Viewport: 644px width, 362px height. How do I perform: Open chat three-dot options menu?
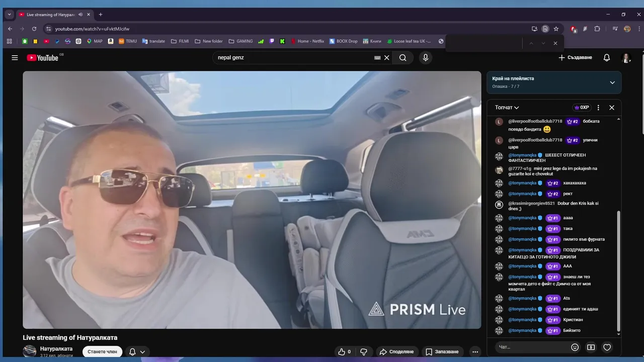pyautogui.click(x=598, y=108)
